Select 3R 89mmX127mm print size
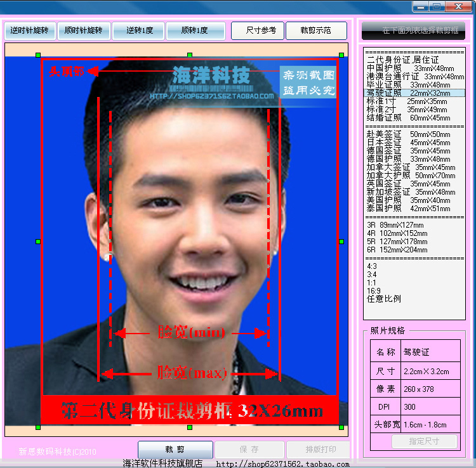Screen dimensions: 476x468 (414, 225)
